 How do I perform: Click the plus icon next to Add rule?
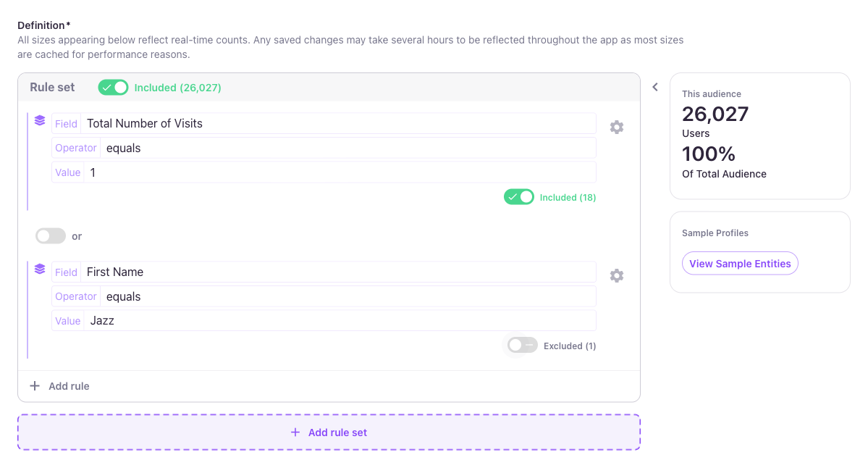point(35,385)
